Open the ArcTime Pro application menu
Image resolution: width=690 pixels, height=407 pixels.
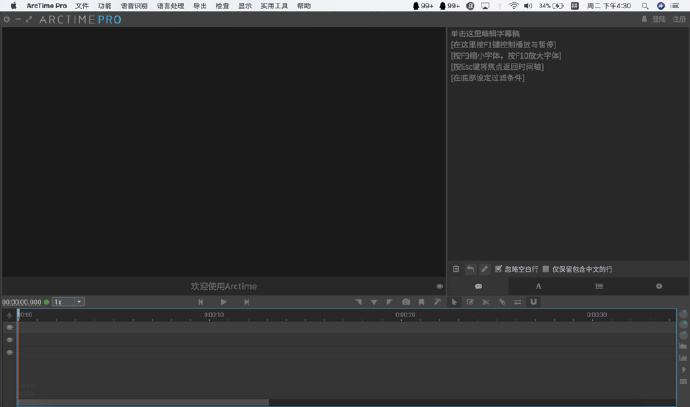(47, 6)
